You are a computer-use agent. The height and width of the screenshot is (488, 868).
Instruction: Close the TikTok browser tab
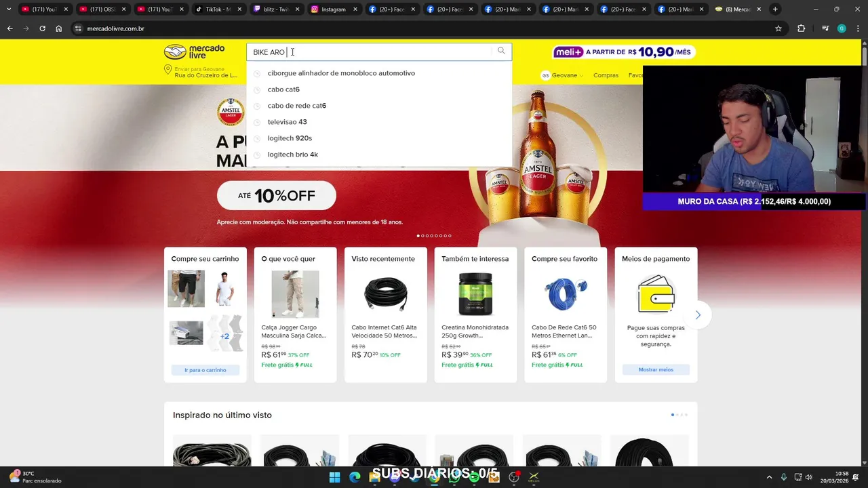239,9
